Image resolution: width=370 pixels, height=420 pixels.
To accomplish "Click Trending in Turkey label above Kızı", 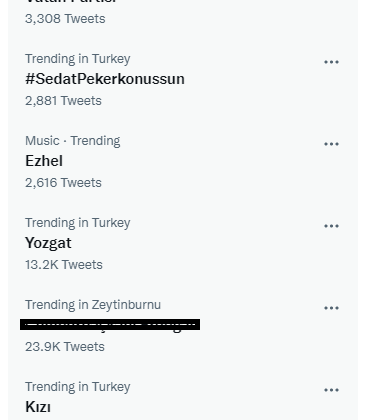I will tap(78, 387).
